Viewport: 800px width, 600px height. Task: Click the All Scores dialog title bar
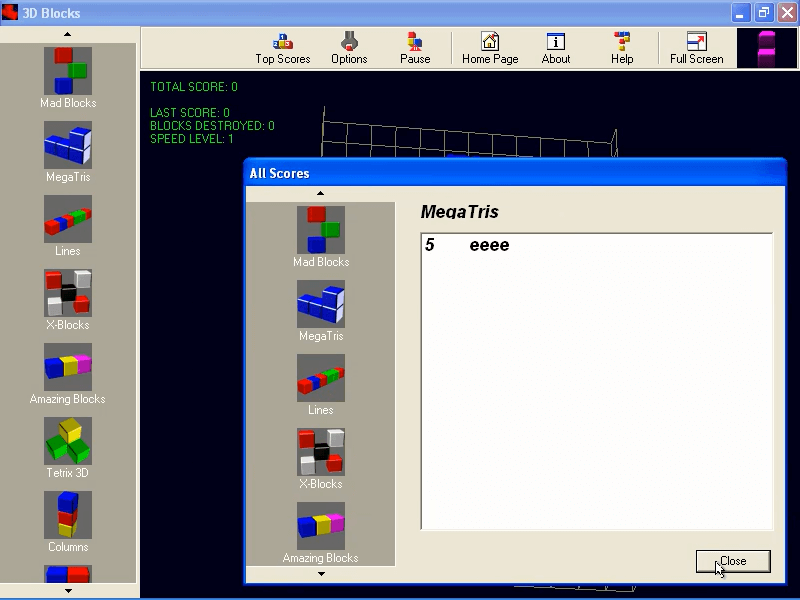pyautogui.click(x=515, y=173)
